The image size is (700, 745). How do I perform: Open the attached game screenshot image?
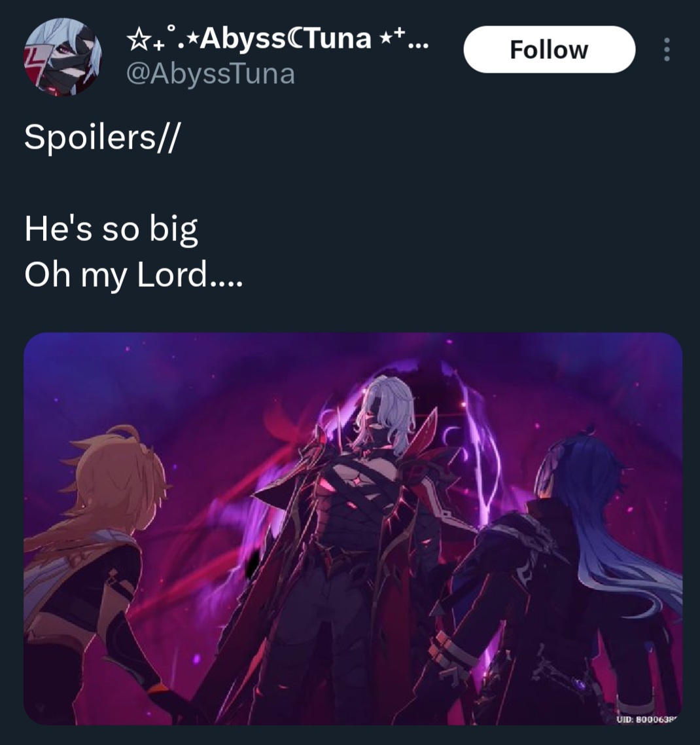(353, 528)
